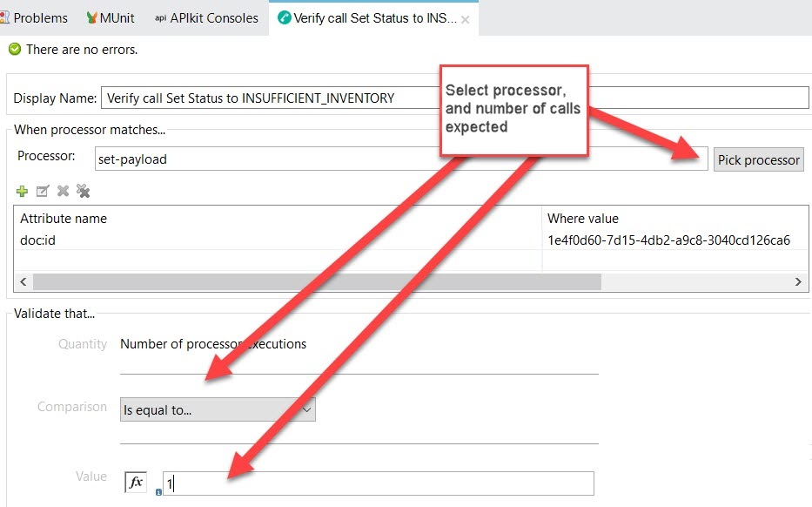Click the Value input field
The width and height of the screenshot is (812, 507).
pos(379,483)
